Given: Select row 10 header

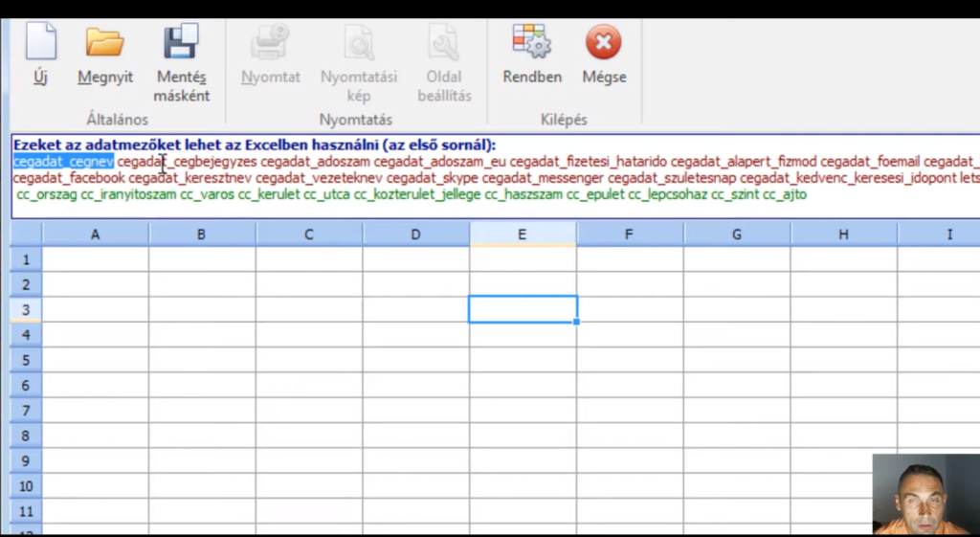Looking at the screenshot, I should tap(26, 485).
